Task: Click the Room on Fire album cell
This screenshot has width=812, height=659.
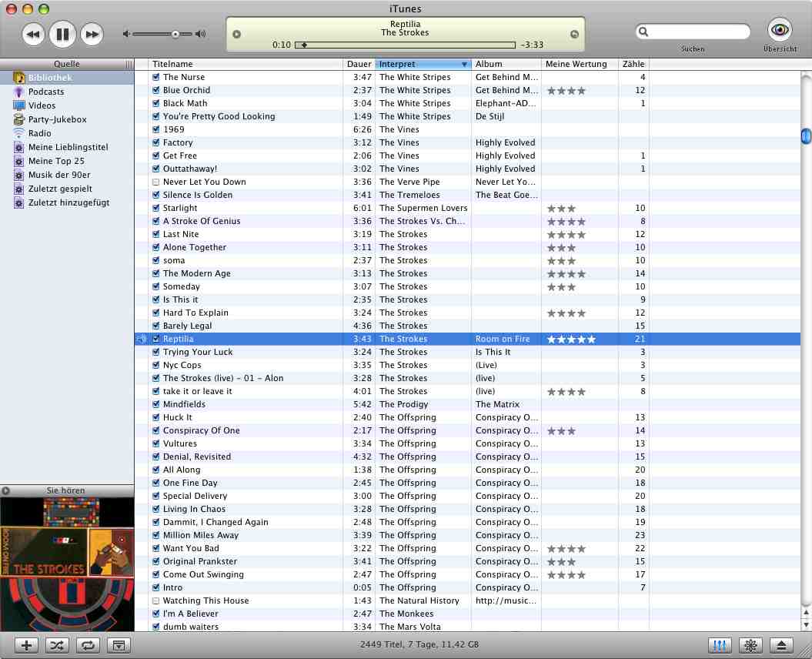Action: (503, 339)
